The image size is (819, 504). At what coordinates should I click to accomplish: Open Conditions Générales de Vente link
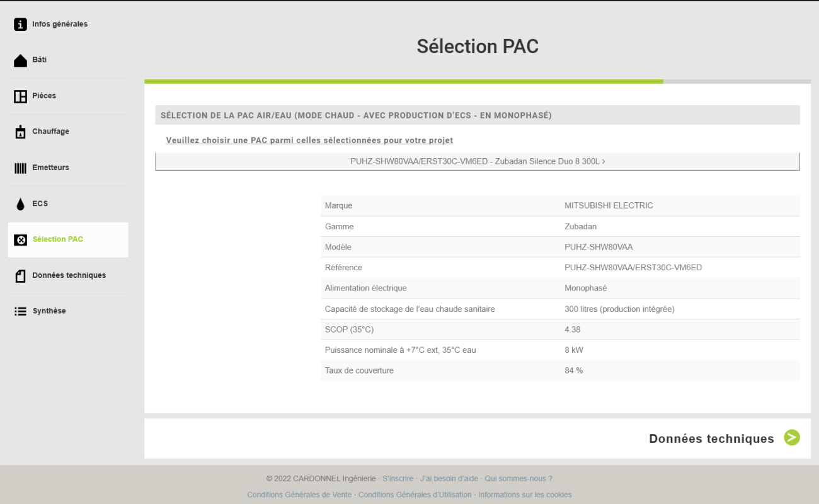coord(299,495)
